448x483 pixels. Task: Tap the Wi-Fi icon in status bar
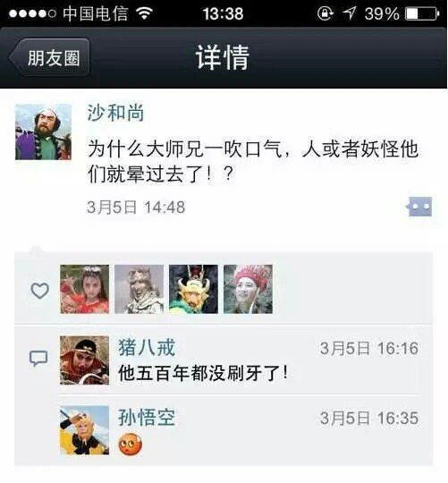coord(144,13)
